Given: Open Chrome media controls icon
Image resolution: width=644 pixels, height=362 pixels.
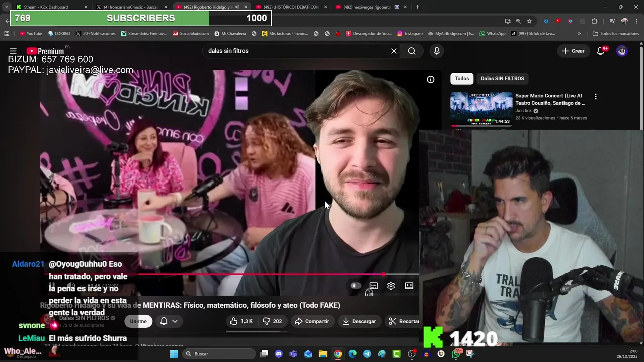Looking at the screenshot, I should tap(612, 21).
